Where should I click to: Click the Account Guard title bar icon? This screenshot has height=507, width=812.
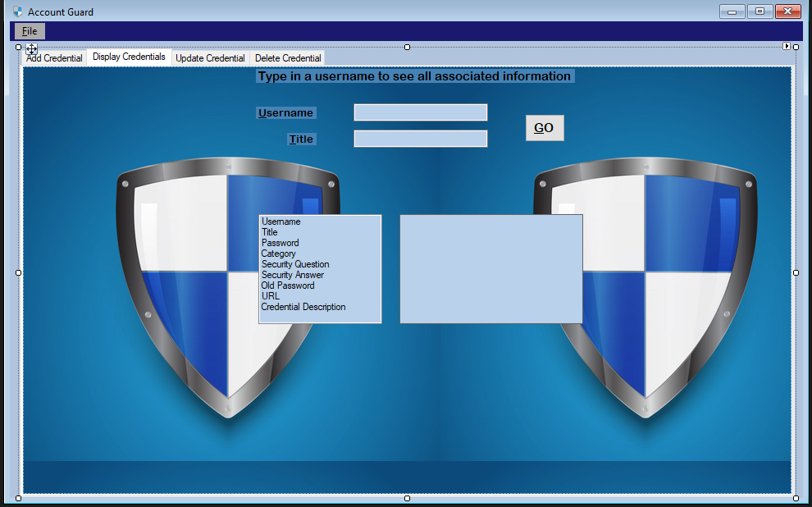(17, 11)
